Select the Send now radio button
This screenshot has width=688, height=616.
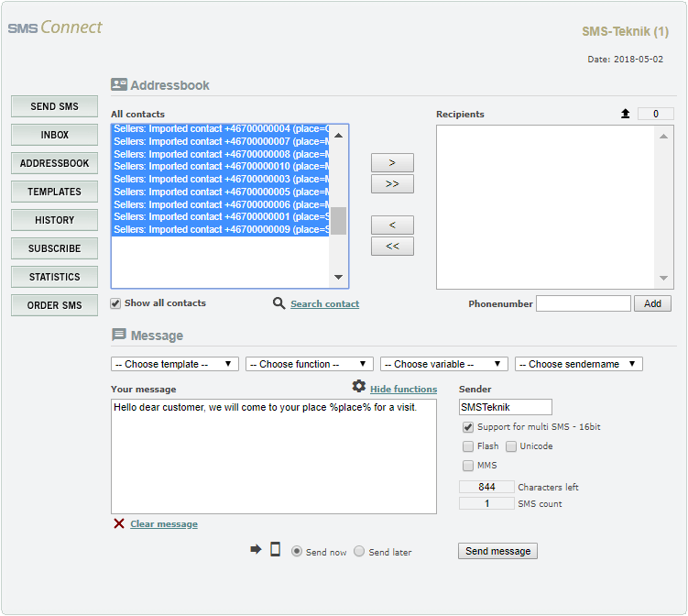click(297, 551)
